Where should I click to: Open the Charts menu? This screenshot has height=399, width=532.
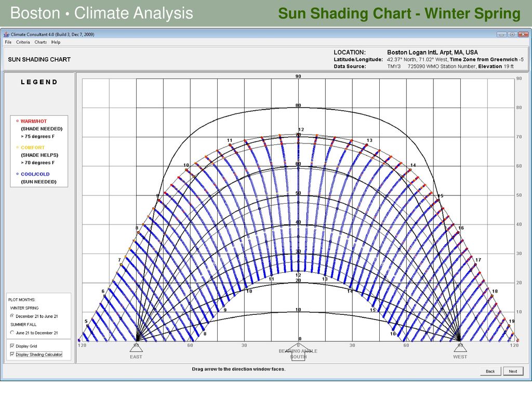(41, 42)
